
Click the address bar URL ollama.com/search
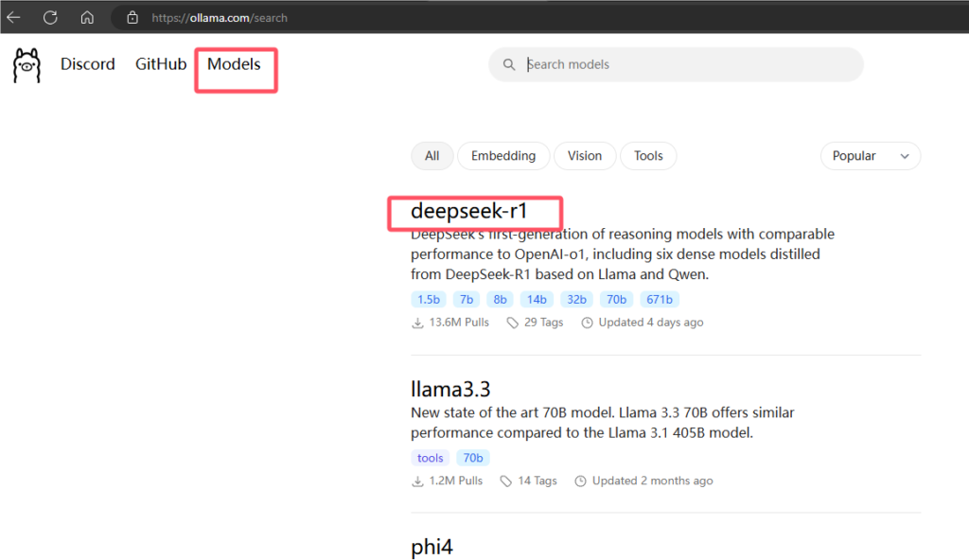click(220, 18)
